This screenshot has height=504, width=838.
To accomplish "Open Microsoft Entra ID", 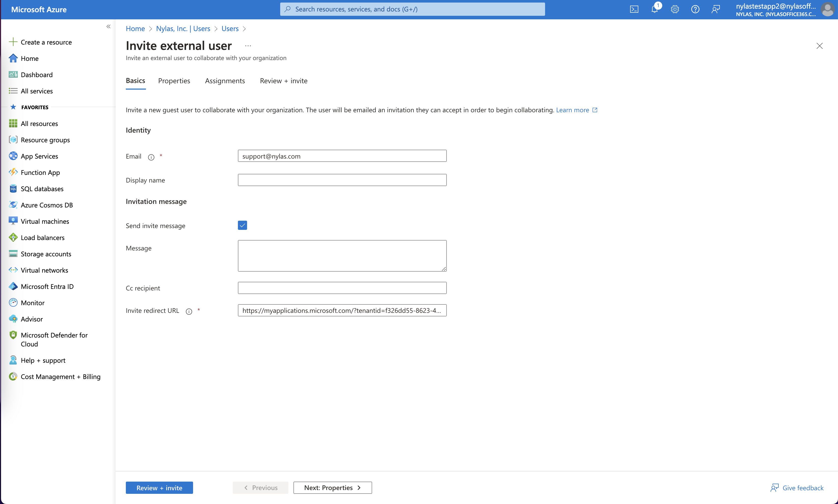I will coord(47,286).
